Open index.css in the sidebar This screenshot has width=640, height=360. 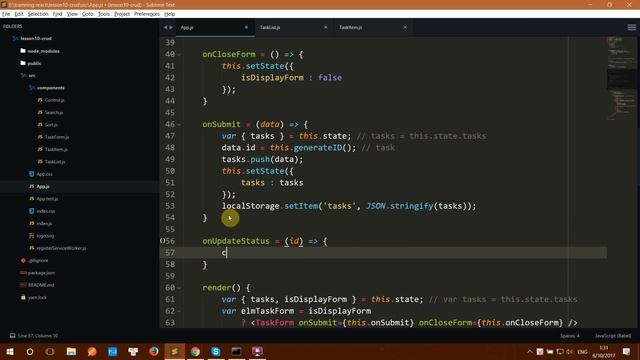coord(46,211)
